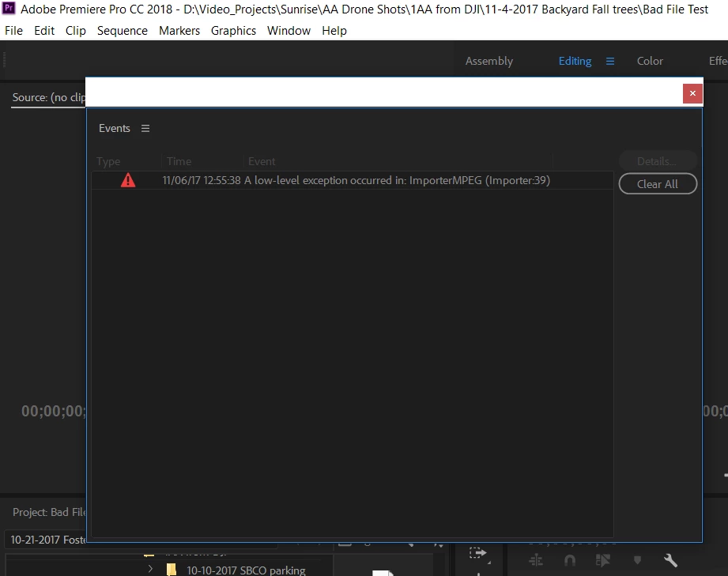Click the Clear All button

pyautogui.click(x=658, y=184)
